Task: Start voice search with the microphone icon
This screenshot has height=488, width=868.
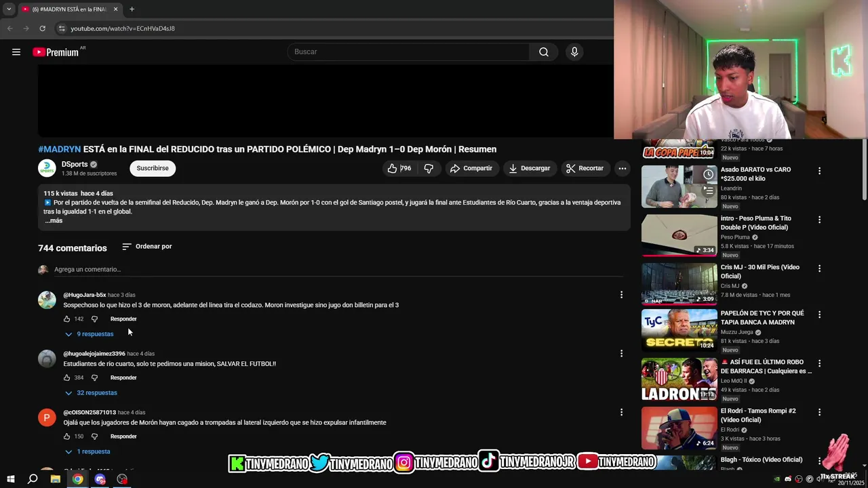Action: pos(574,52)
